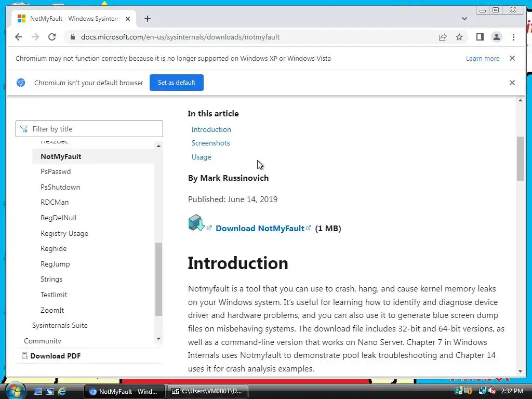
Task: Dismiss the Windows XP/Vista warning bar
Action: click(x=512, y=58)
